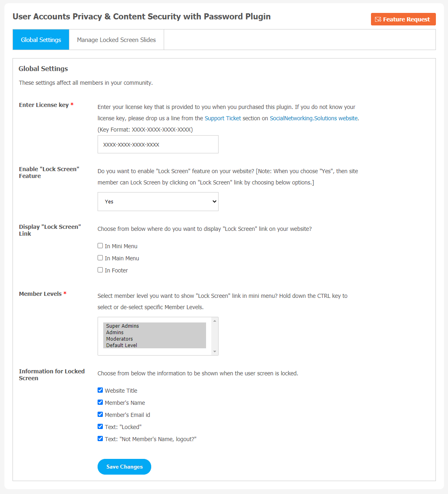Check the In Main Menu option
This screenshot has width=448, height=494.
(100, 258)
